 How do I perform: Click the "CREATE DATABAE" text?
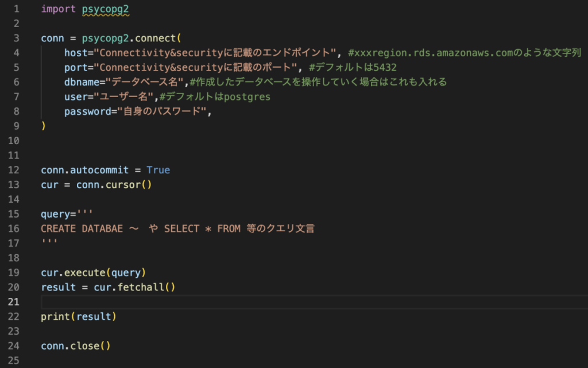click(x=82, y=228)
